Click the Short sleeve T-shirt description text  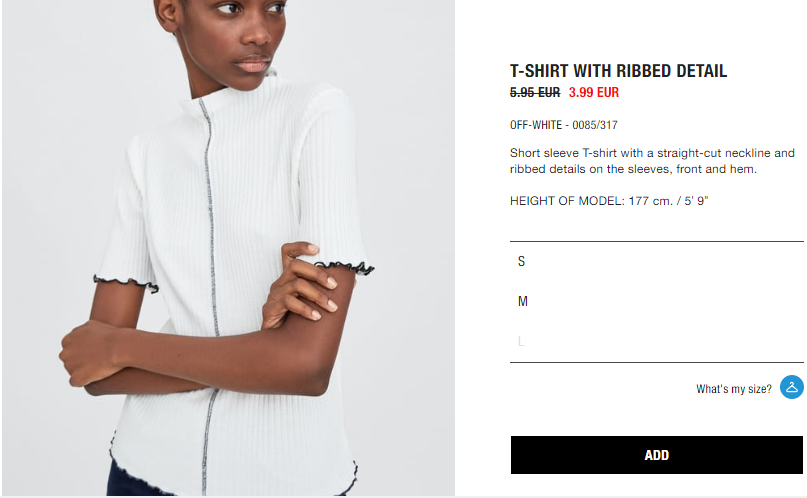(x=652, y=161)
